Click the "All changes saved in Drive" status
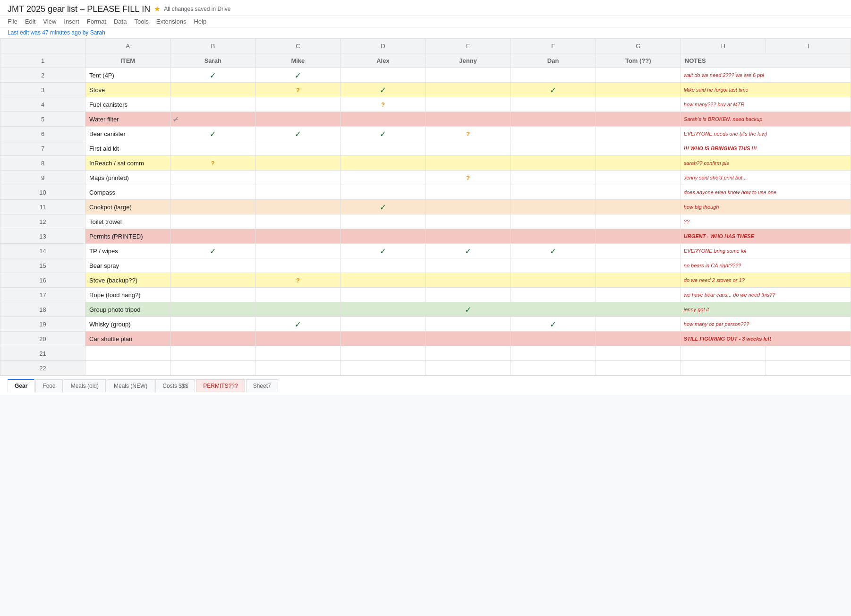The image size is (851, 616). coord(196,9)
